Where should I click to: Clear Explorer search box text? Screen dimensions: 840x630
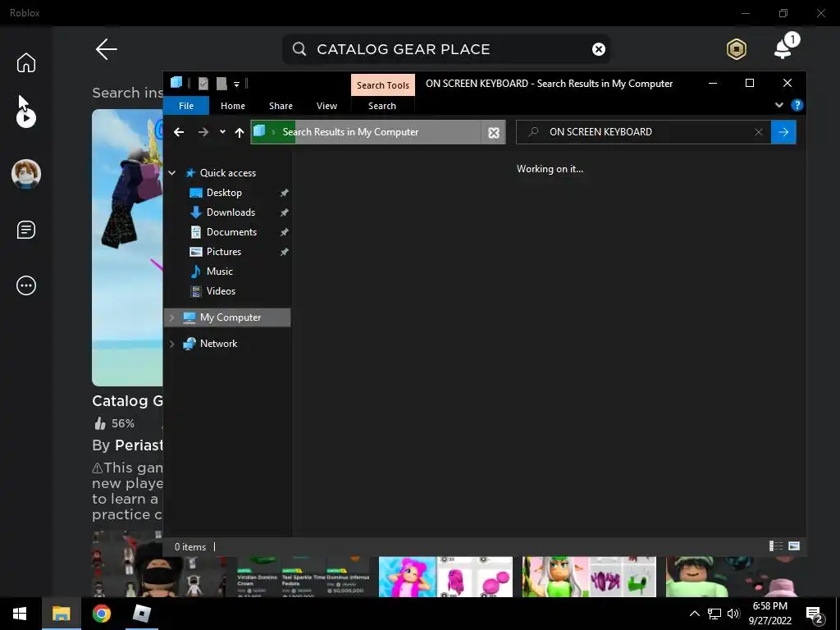point(759,132)
